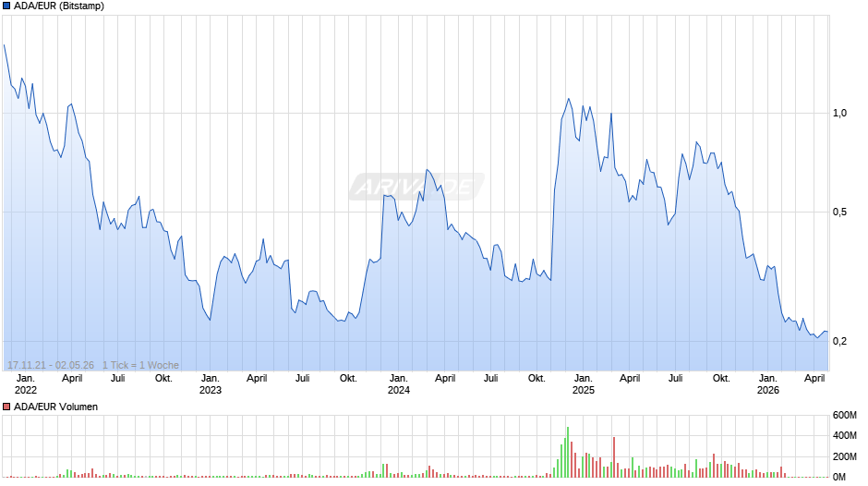Click the red ADA/EUR Volumen legend square
The width and height of the screenshot is (868, 486).
tap(6, 407)
